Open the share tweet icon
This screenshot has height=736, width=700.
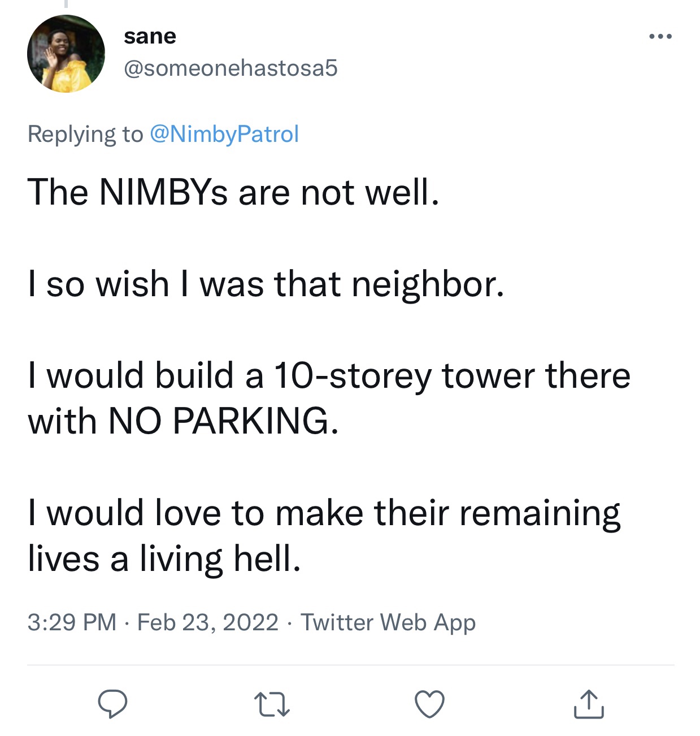589,704
